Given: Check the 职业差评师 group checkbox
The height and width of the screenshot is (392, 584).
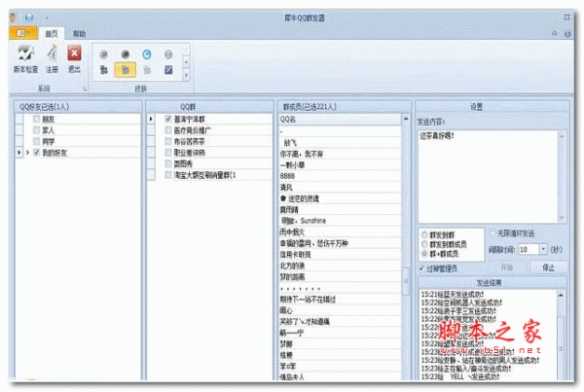Looking at the screenshot, I should (x=168, y=153).
